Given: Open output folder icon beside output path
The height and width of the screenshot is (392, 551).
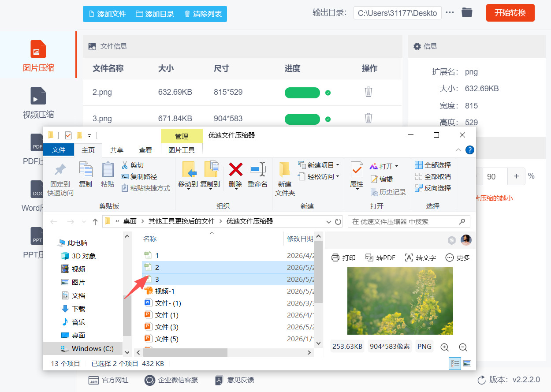Looking at the screenshot, I should coord(467,12).
